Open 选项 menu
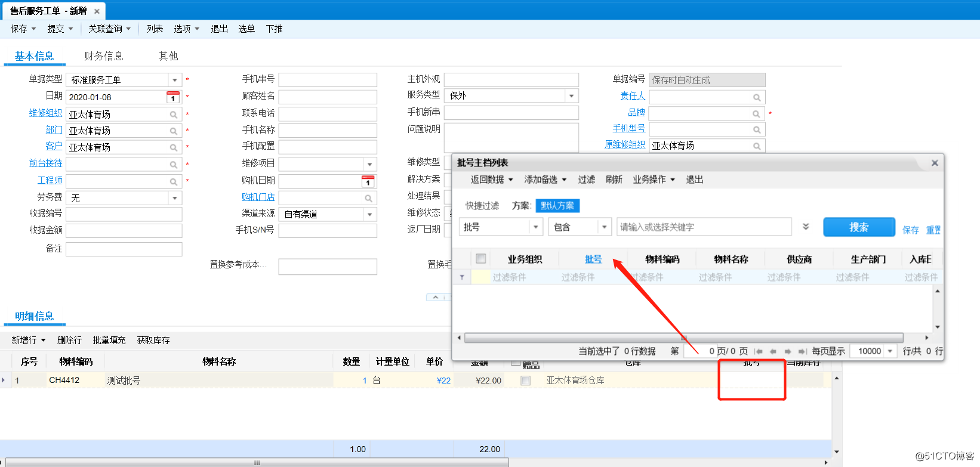 tap(186, 29)
